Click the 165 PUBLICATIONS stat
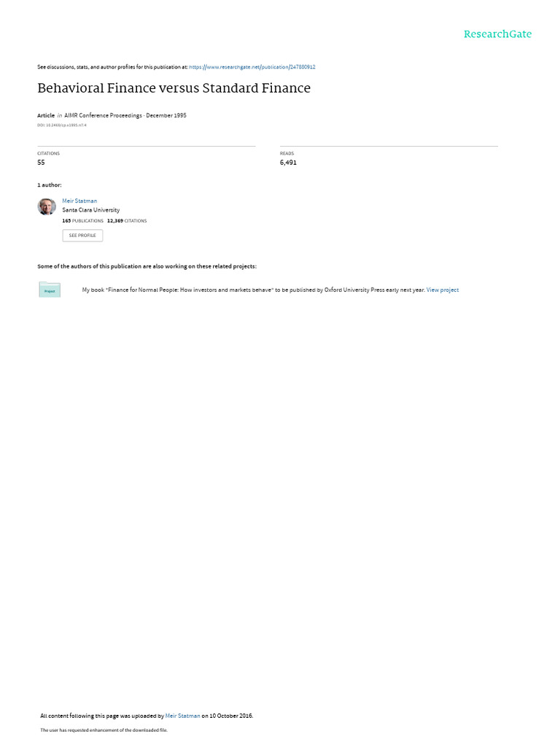Viewport: 560px width, 747px height. pos(83,221)
